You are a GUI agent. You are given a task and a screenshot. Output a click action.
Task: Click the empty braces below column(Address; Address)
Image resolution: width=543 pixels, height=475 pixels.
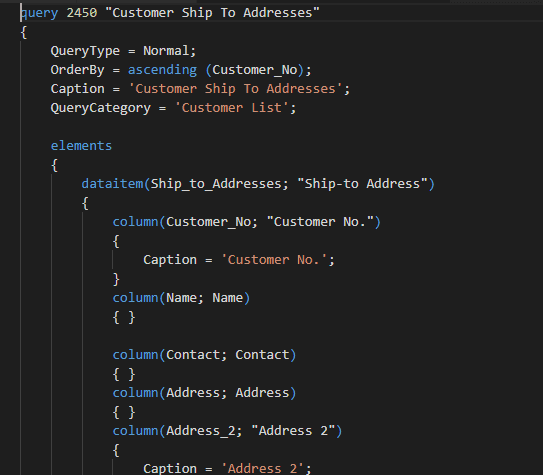(x=124, y=412)
